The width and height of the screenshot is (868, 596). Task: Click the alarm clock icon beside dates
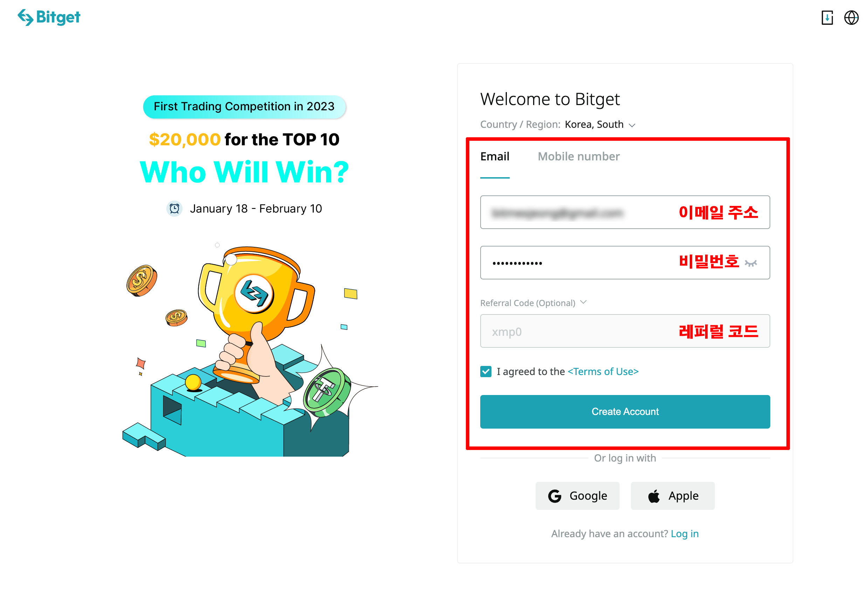tap(174, 209)
